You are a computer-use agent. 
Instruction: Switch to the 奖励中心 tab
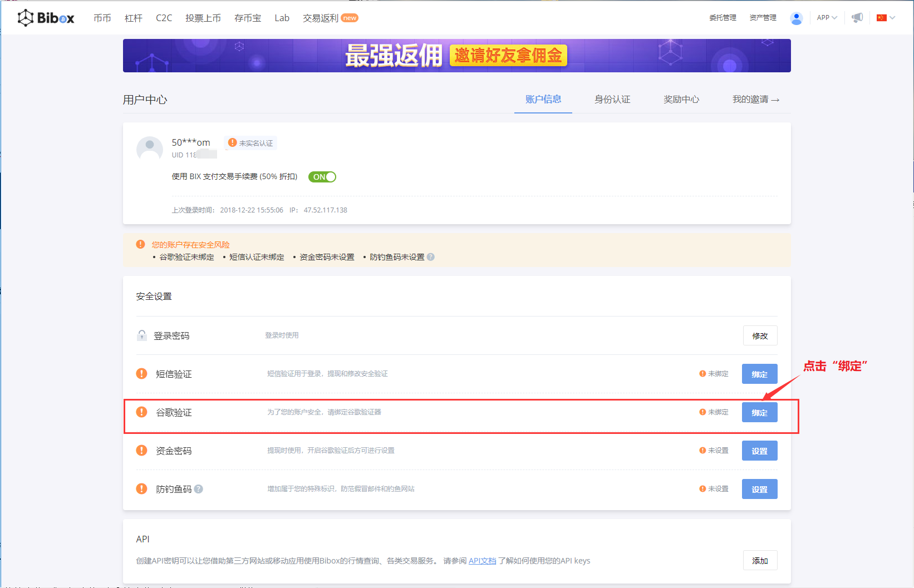681,100
